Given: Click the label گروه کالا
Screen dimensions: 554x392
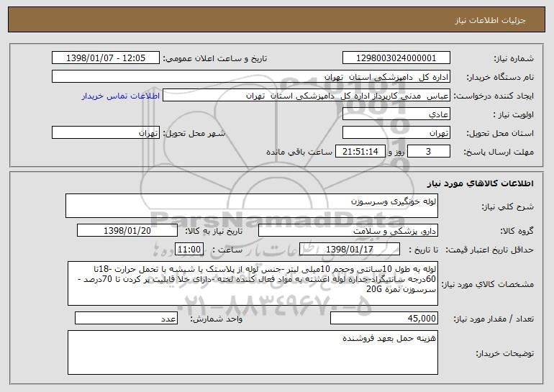Looking at the screenshot, I should click(517, 231).
